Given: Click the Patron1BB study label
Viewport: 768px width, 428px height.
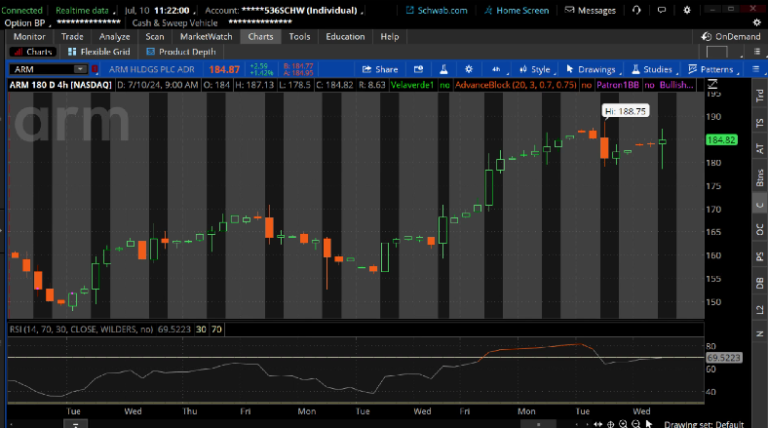Looking at the screenshot, I should pyautogui.click(x=618, y=85).
